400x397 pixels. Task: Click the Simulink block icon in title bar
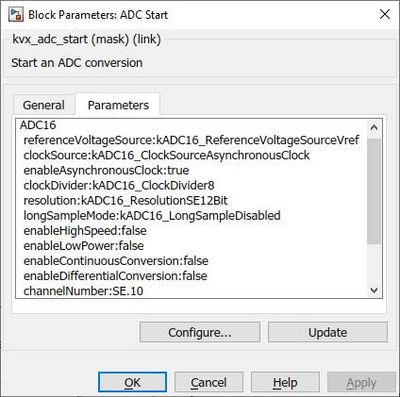pyautogui.click(x=16, y=15)
